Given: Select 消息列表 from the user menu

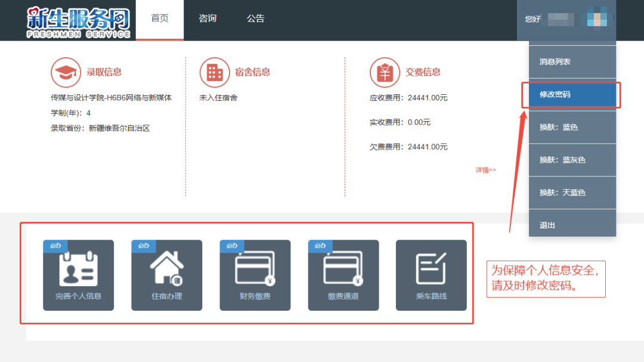Looking at the screenshot, I should 572,61.
